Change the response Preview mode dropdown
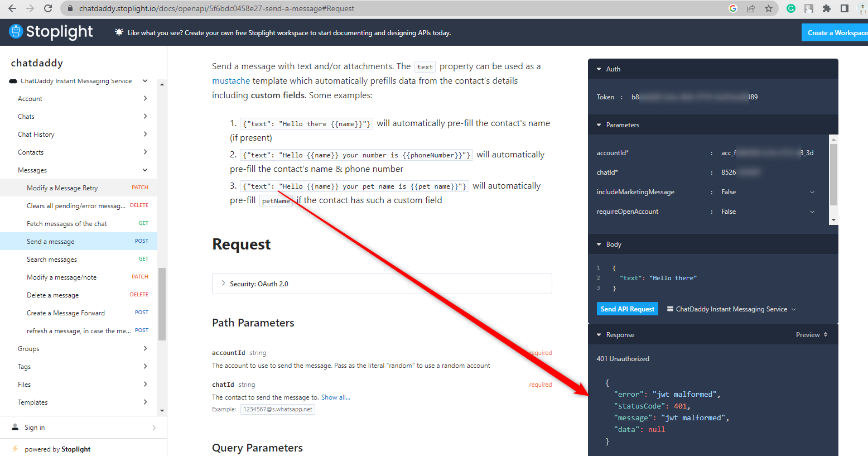 point(812,335)
